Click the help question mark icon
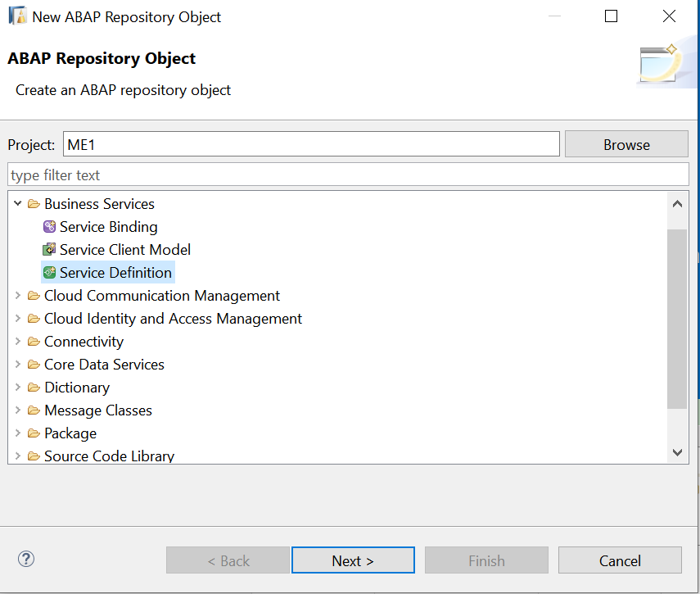 [26, 560]
